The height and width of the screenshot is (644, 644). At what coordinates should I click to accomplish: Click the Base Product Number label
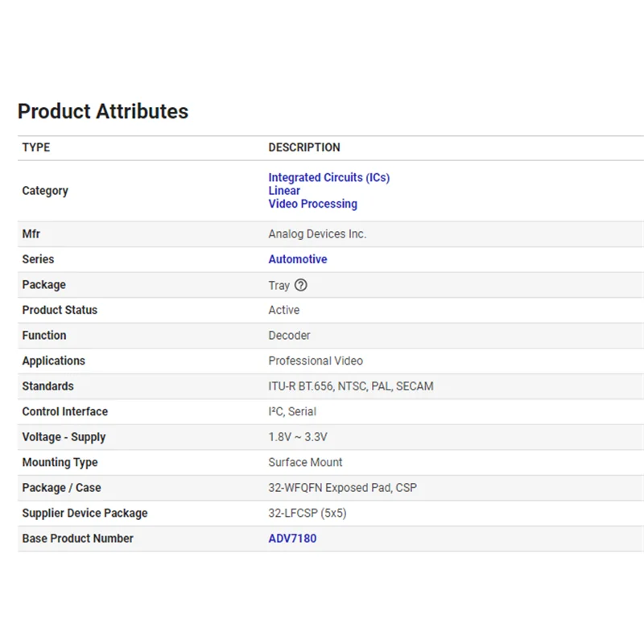pyautogui.click(x=77, y=539)
